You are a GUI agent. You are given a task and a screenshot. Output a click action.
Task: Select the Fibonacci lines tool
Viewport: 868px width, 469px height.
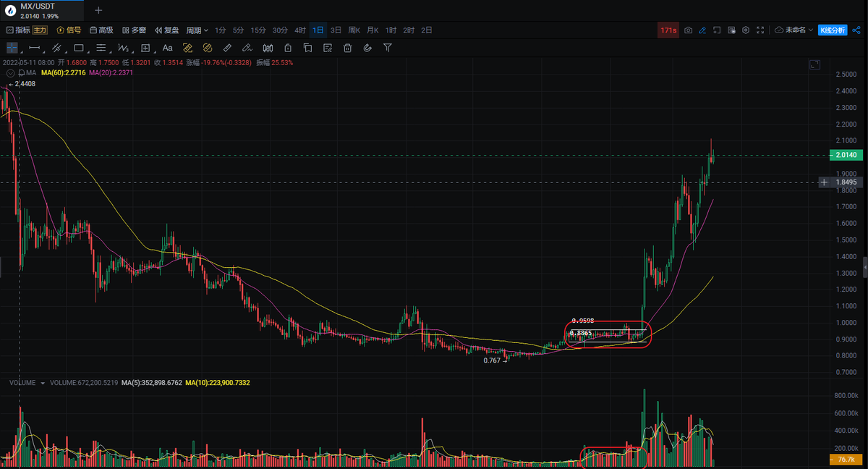coord(101,48)
